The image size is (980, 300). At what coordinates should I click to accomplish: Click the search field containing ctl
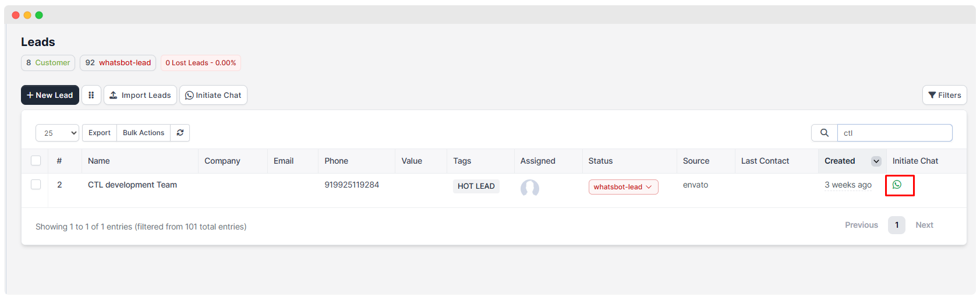pos(894,133)
